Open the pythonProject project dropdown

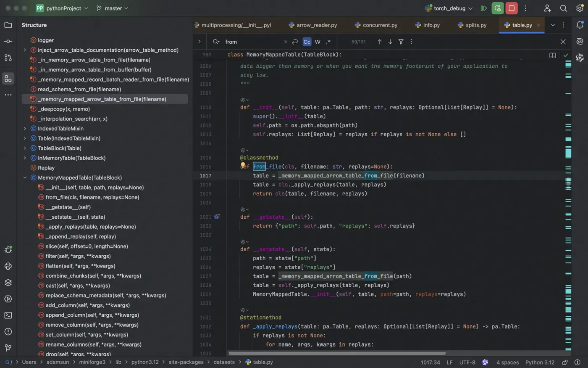click(x=62, y=8)
